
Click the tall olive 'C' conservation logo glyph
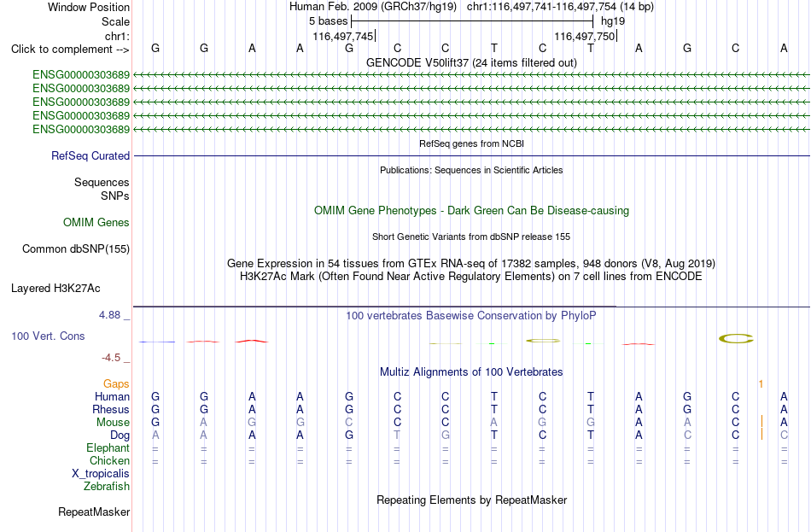click(x=736, y=339)
